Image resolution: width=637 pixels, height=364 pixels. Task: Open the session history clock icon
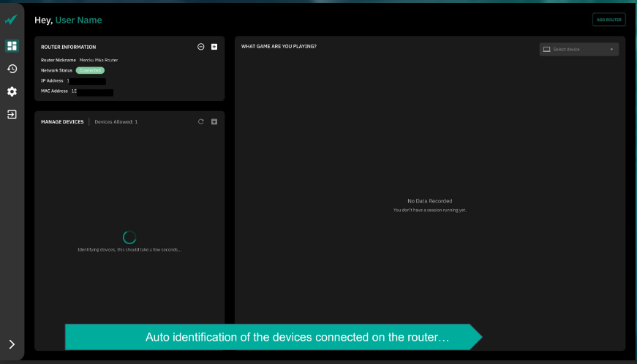[x=12, y=69]
